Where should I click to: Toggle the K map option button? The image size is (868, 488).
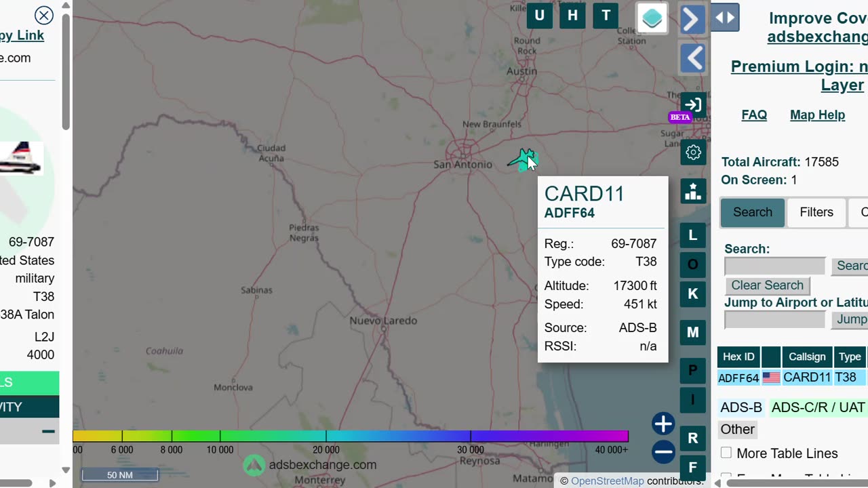(x=693, y=293)
